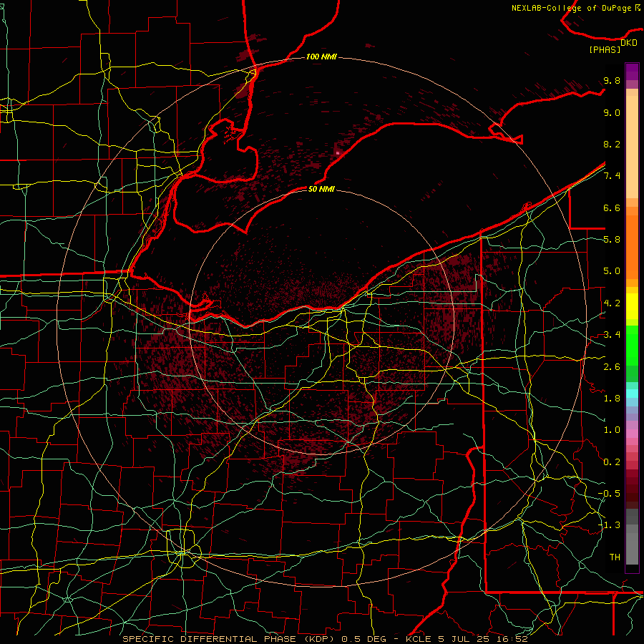Click the 9.0 color scale value
This screenshot has height=644, width=644.
click(x=612, y=112)
